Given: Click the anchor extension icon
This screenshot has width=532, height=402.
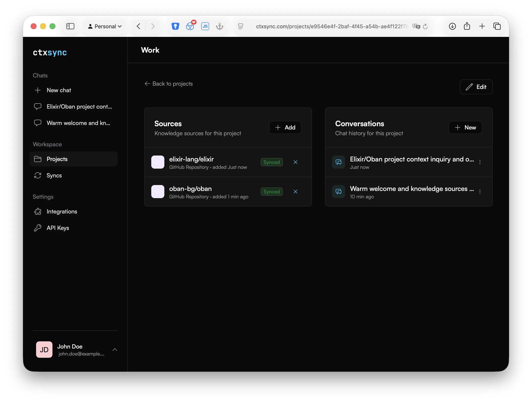Looking at the screenshot, I should click(x=219, y=26).
